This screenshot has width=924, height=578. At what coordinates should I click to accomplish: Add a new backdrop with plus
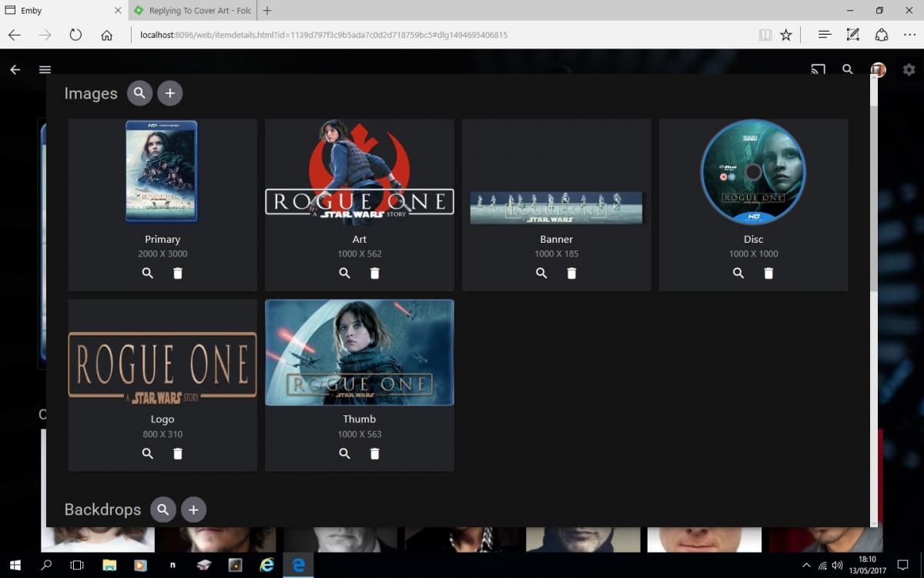[x=193, y=509]
